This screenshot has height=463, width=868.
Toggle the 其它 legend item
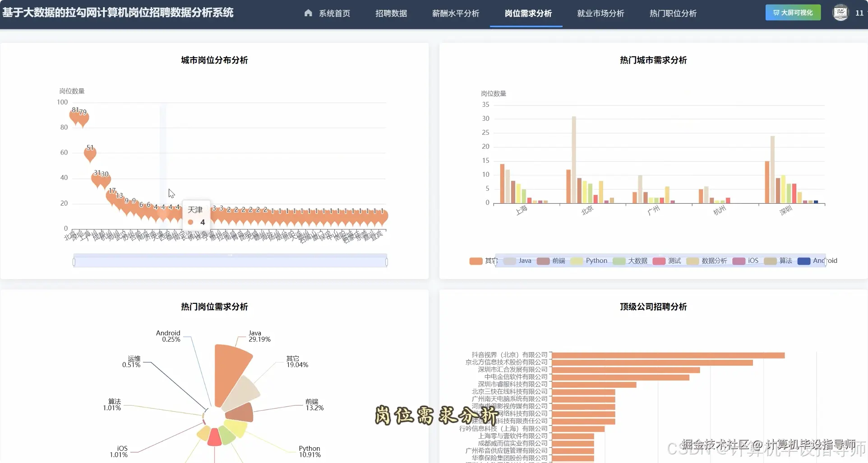[484, 261]
